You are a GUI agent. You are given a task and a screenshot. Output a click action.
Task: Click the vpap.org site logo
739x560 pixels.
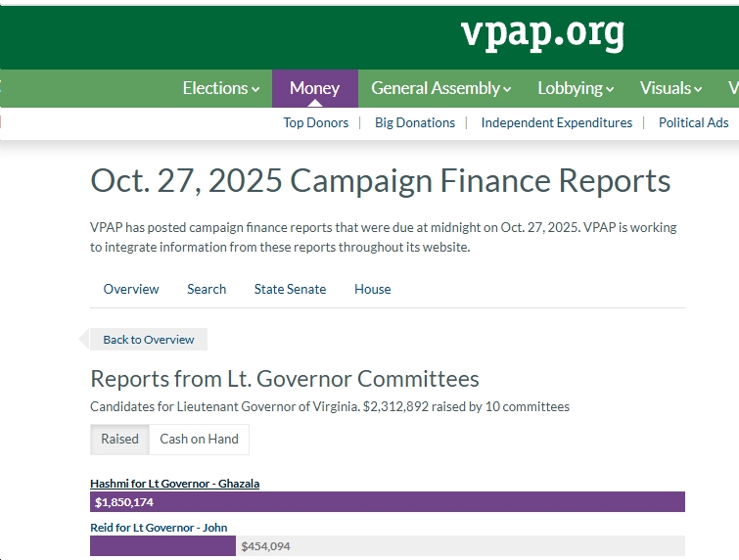pyautogui.click(x=542, y=34)
